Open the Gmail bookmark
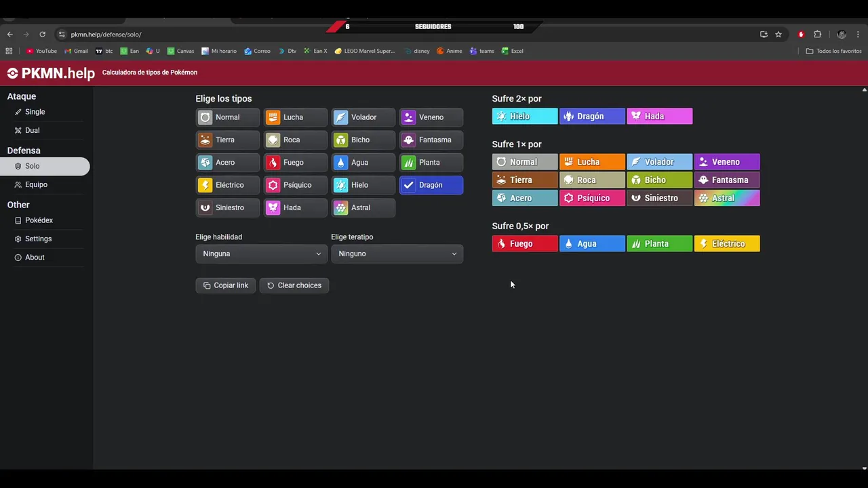 point(76,51)
